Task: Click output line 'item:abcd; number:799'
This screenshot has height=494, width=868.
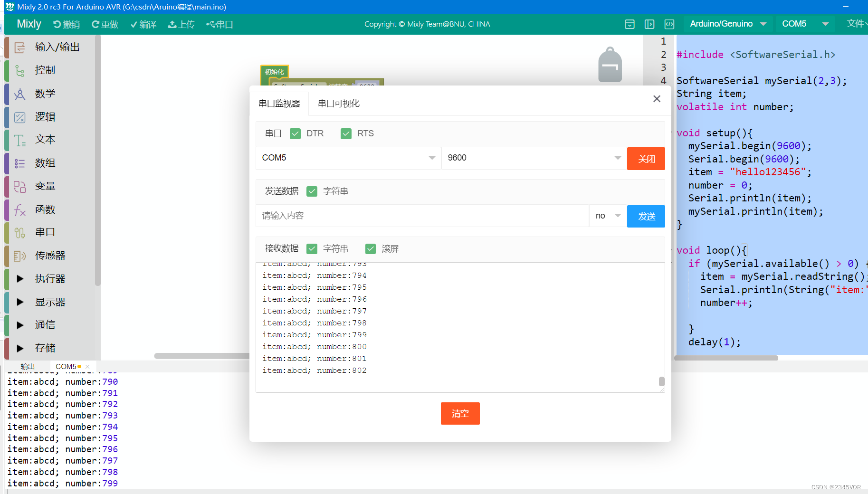Action: pos(63,483)
